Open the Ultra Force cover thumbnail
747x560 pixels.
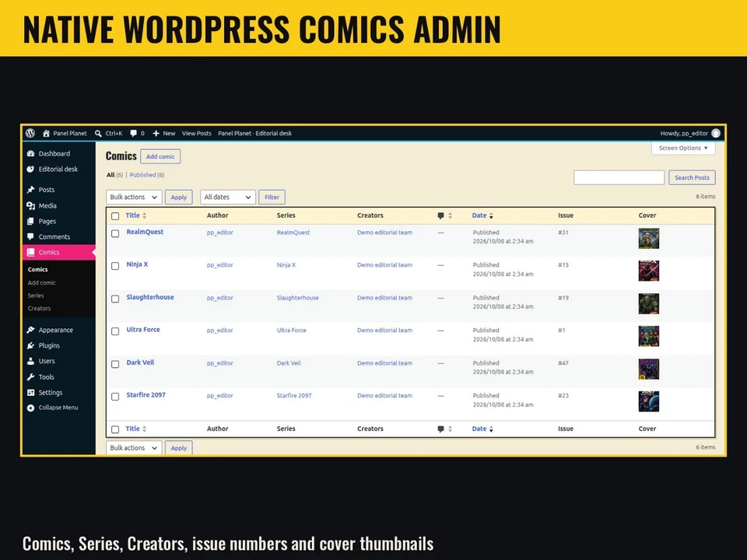pyautogui.click(x=648, y=336)
